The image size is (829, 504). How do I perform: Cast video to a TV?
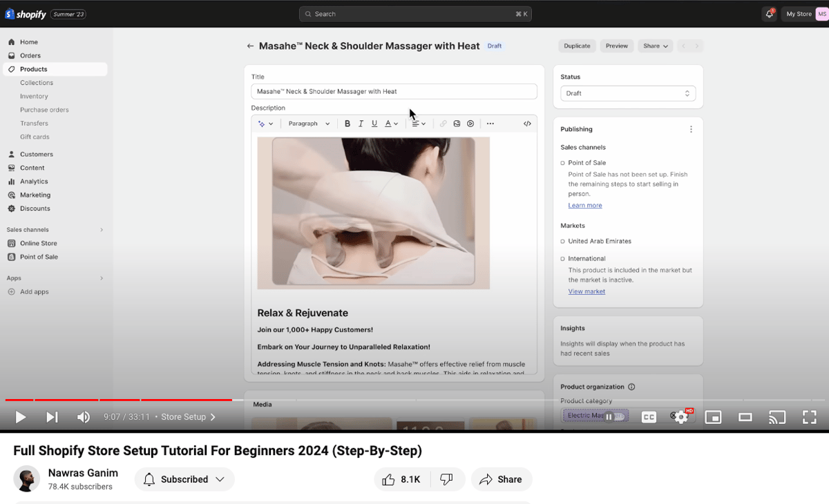point(777,417)
